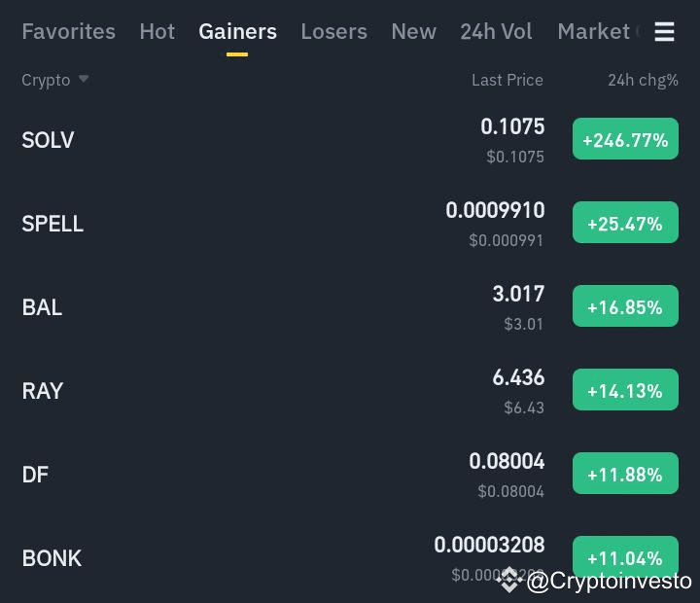Click SPELL +25.47% change badge
700x603 pixels.
tap(625, 224)
